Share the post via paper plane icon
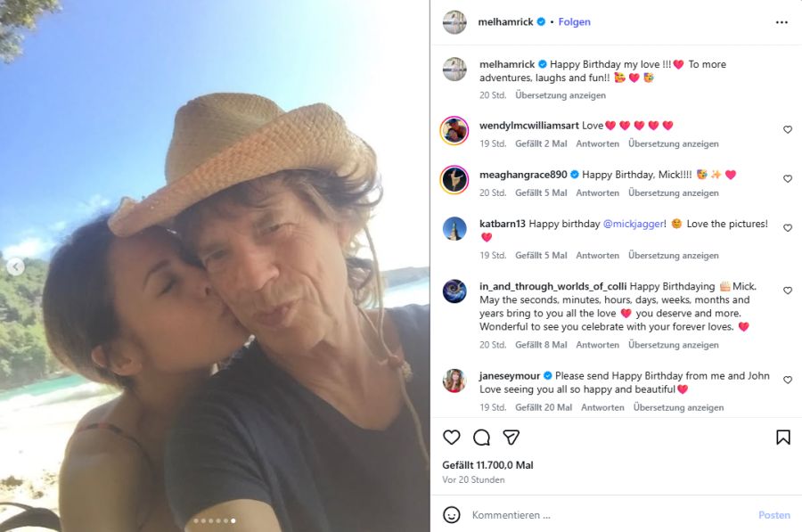Image resolution: width=802 pixels, height=532 pixels. tap(511, 438)
